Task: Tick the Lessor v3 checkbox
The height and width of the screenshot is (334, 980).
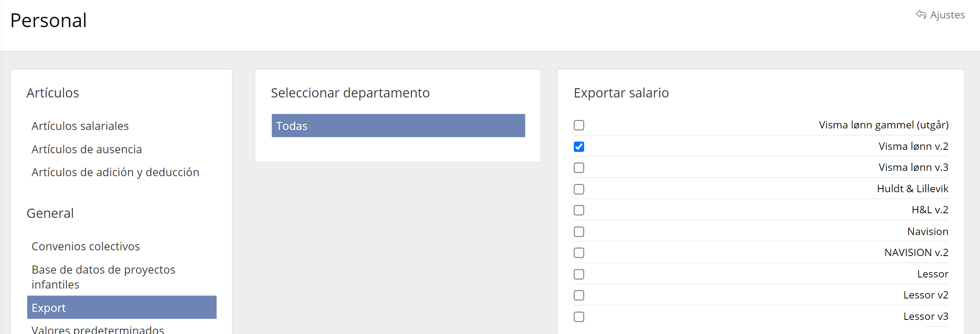Action: [579, 316]
